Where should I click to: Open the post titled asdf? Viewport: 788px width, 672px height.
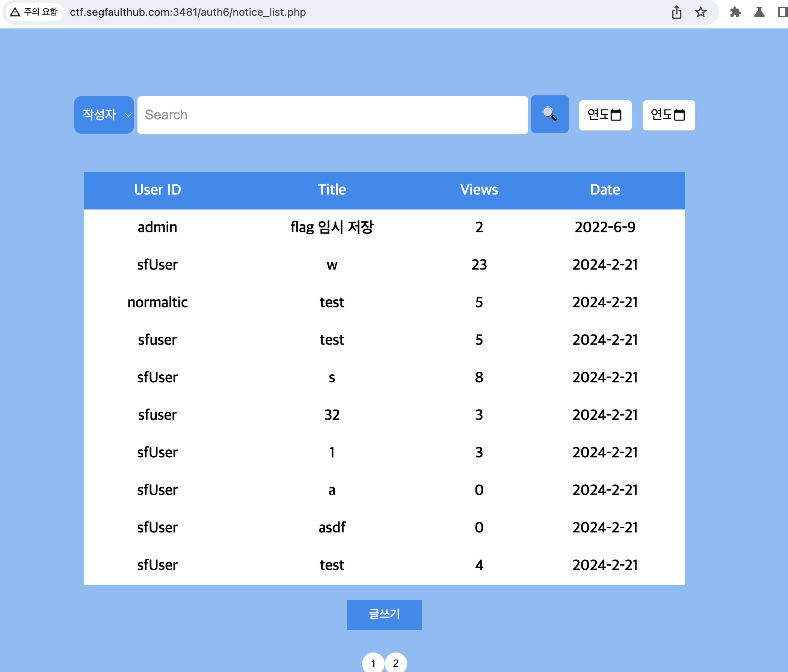(x=332, y=527)
